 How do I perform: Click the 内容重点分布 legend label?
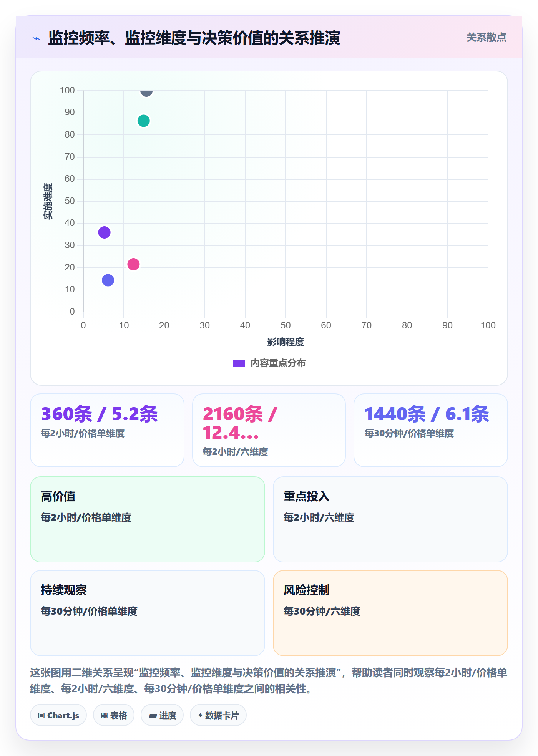[278, 363]
